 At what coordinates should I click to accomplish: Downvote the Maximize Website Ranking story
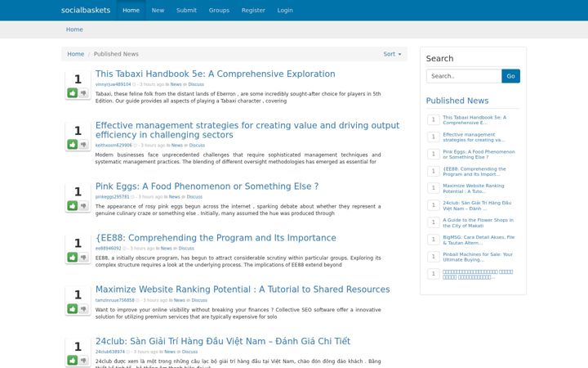pyautogui.click(x=83, y=308)
